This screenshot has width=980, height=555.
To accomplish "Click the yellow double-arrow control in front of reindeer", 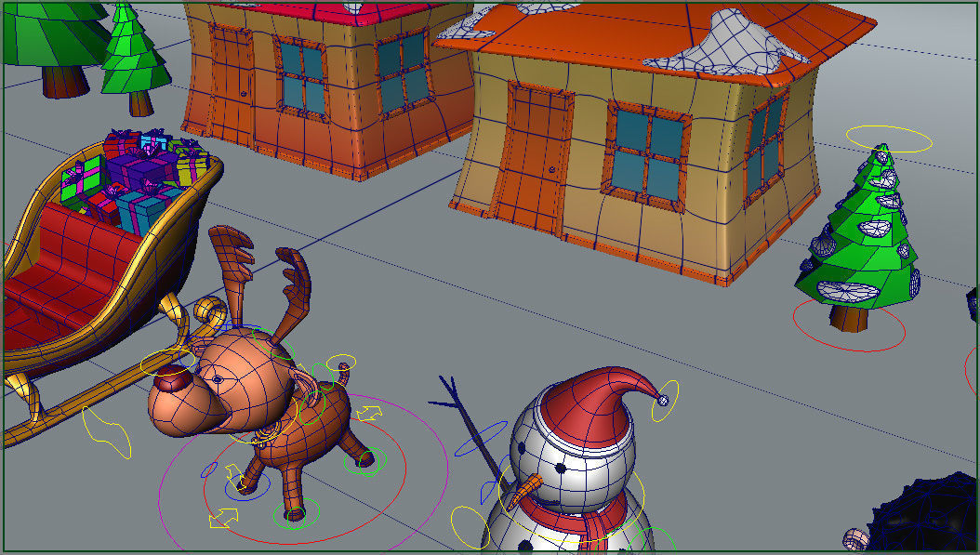I will click(x=223, y=518).
